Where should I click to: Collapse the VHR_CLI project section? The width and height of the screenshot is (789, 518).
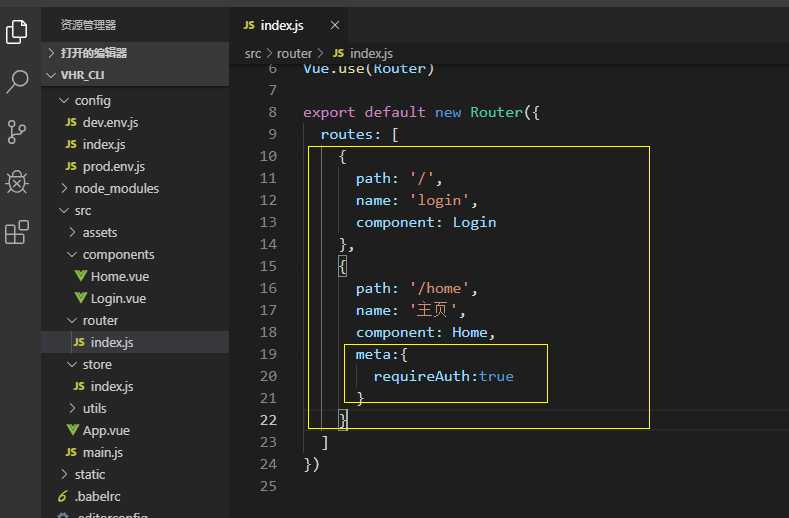point(135,75)
